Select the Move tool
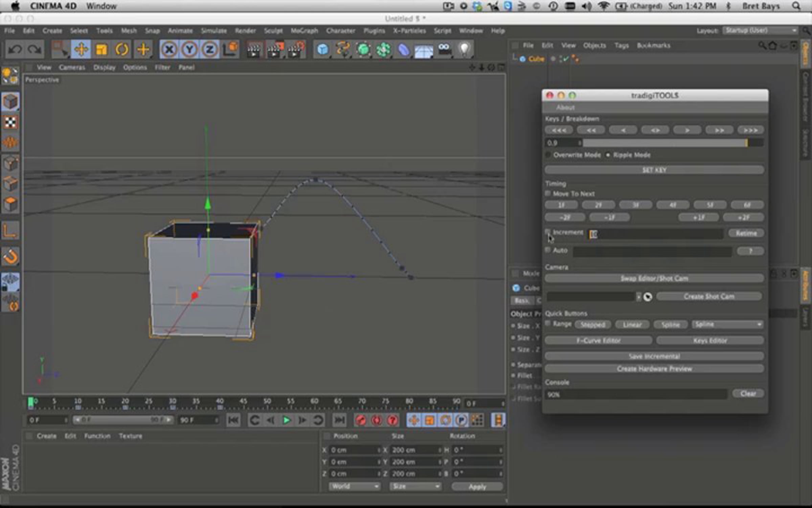The image size is (812, 508). point(81,49)
